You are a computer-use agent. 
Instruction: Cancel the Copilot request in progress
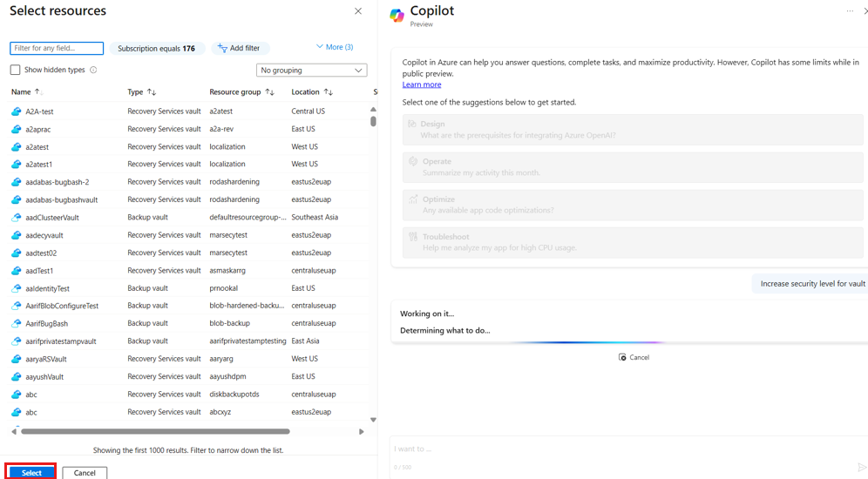coord(634,357)
